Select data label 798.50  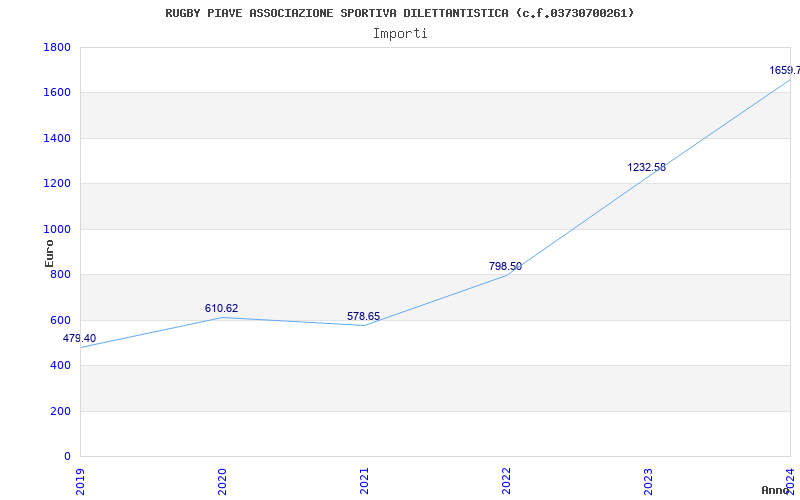pos(505,266)
